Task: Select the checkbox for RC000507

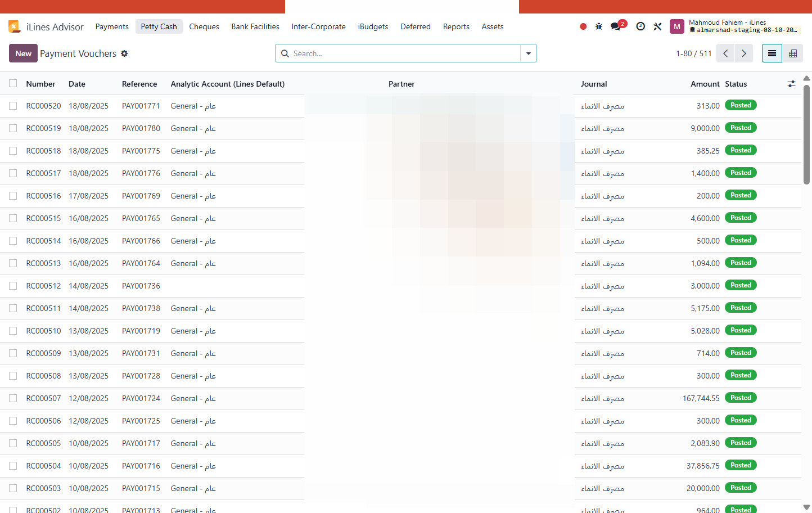Action: coord(13,398)
